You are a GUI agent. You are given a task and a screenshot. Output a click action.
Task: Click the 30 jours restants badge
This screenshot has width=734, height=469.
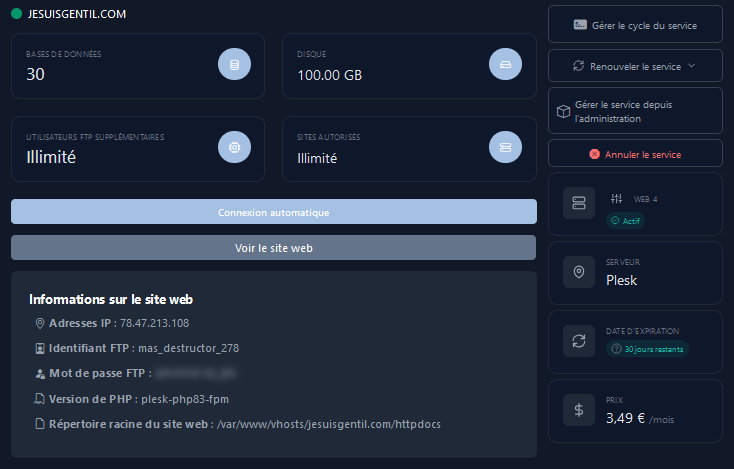tap(648, 349)
